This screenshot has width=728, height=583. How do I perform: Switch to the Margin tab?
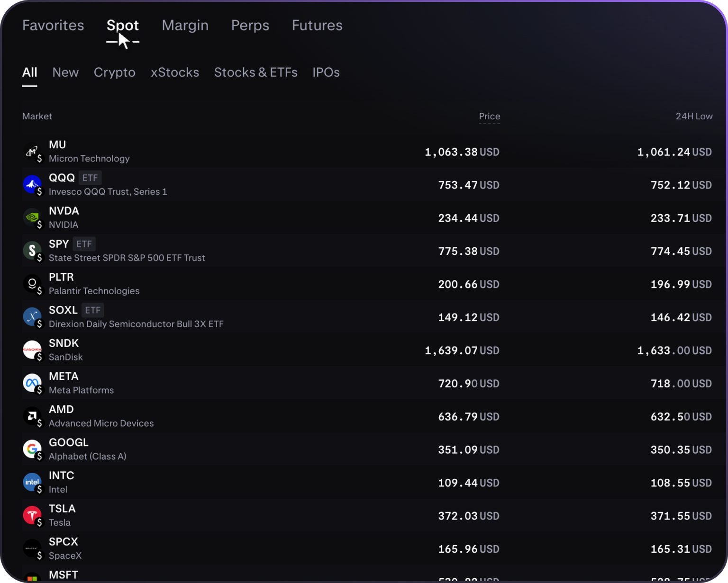pos(185,25)
